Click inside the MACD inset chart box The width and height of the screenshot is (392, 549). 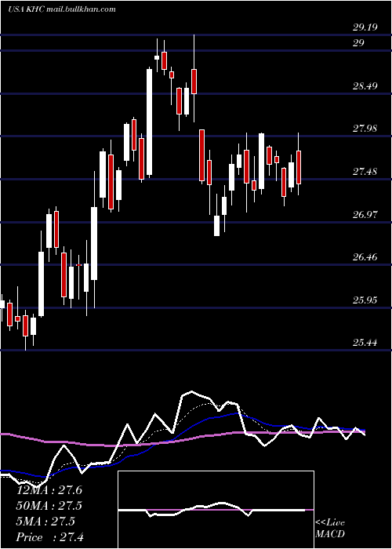click(x=216, y=510)
